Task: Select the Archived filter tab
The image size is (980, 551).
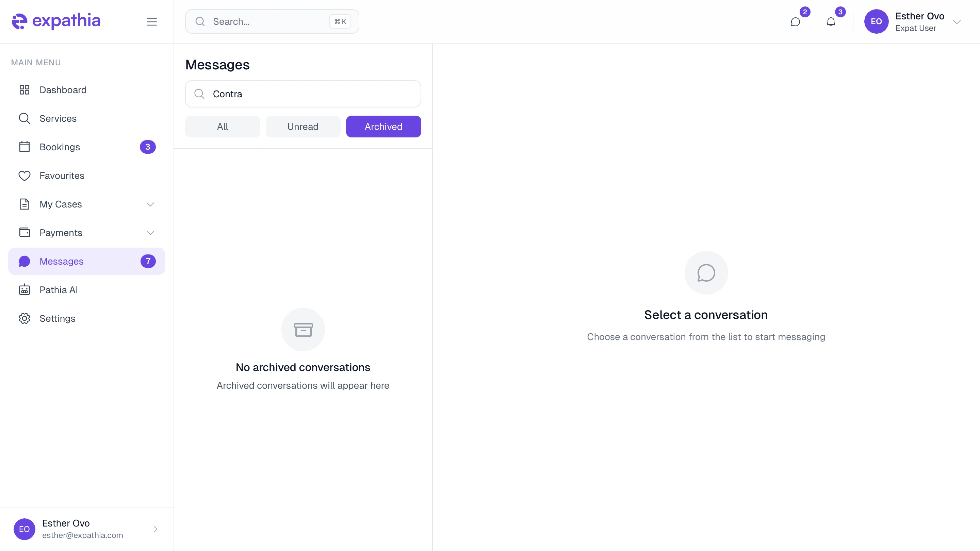Action: pos(383,127)
